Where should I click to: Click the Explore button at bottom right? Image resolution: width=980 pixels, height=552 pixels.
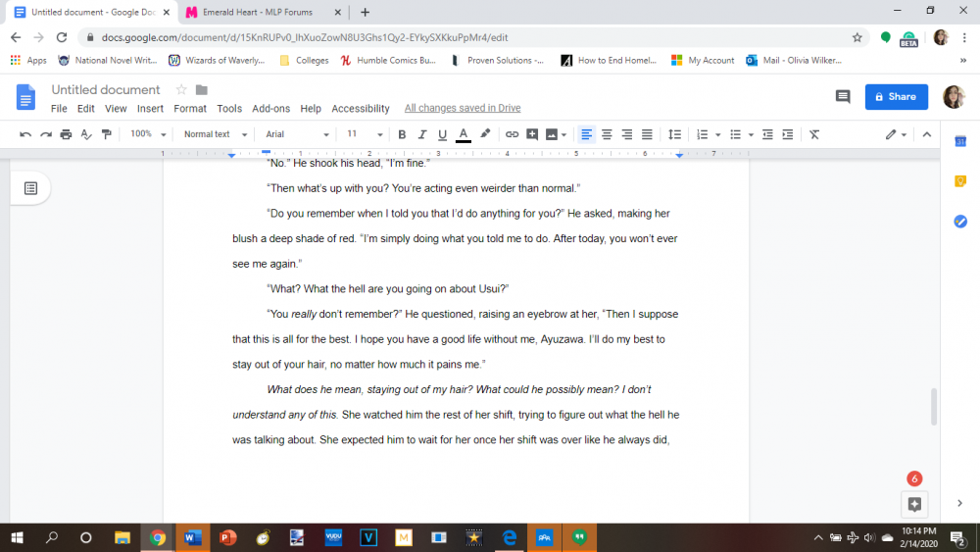pos(914,504)
